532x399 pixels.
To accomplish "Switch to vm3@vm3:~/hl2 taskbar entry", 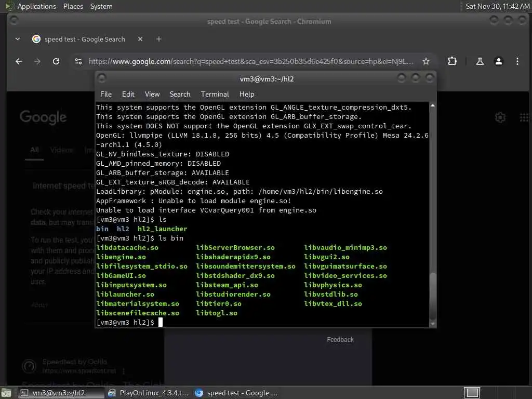I will click(60, 393).
